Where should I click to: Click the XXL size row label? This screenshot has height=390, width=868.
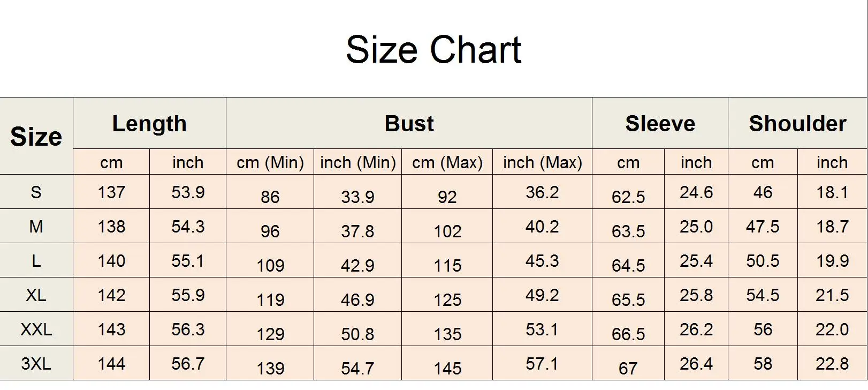point(36,329)
